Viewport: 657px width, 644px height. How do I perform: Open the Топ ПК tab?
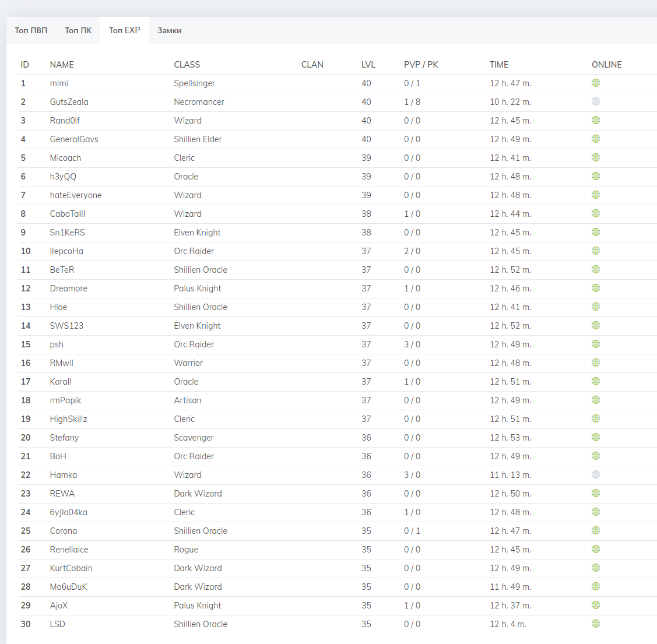tap(78, 30)
